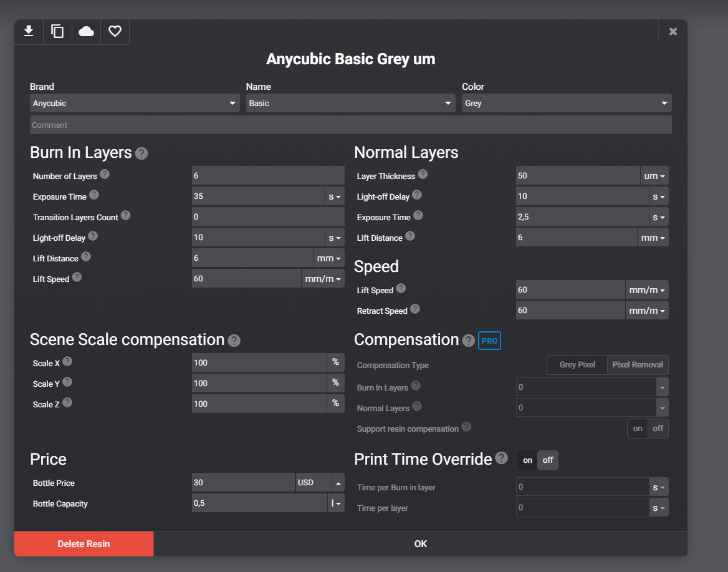Turn on Print Time Override
This screenshot has height=572, width=728.
click(527, 460)
